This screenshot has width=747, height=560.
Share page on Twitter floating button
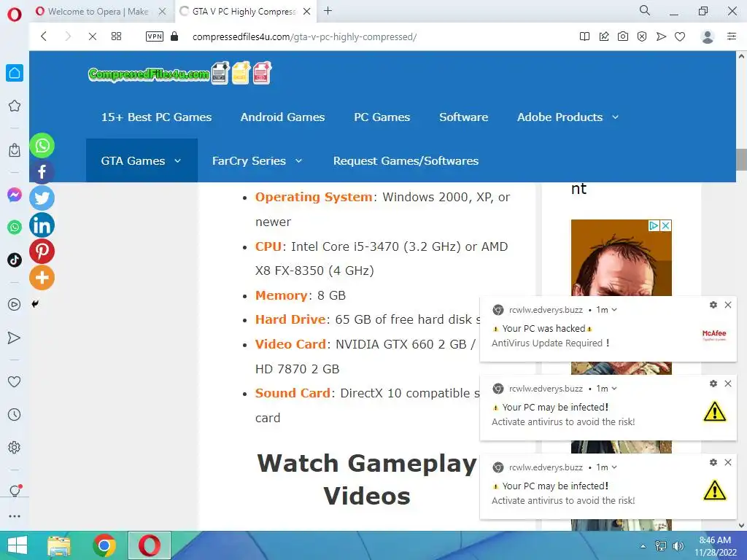click(42, 198)
